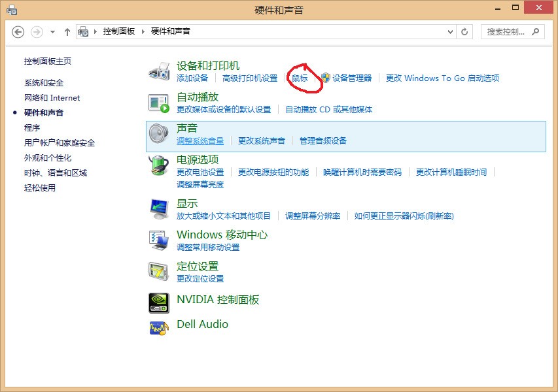Open the address bar history dropdown arrow
This screenshot has width=558, height=392.
click(451, 31)
